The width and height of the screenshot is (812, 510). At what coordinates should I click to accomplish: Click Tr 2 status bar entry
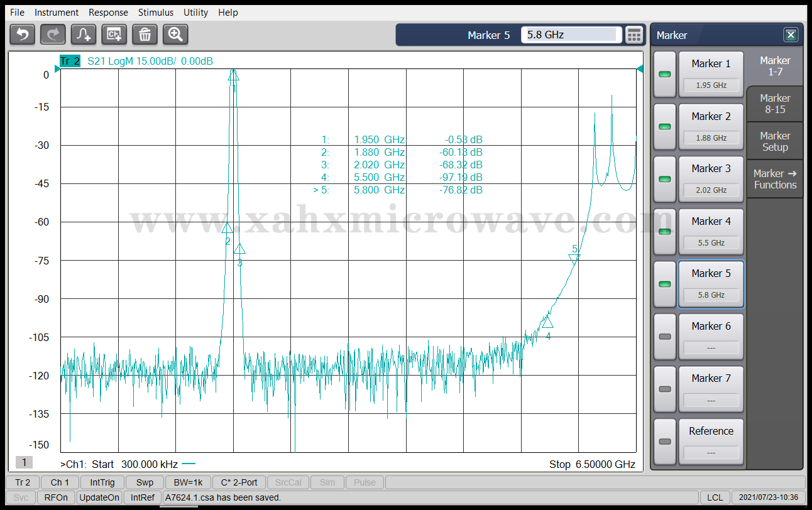pos(23,482)
